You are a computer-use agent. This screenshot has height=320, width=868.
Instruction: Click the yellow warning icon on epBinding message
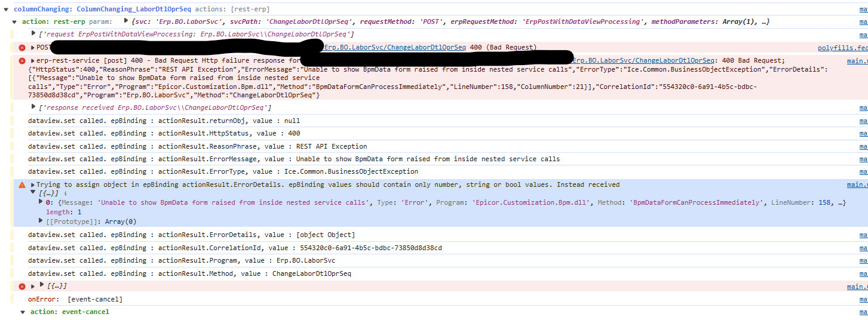point(22,185)
